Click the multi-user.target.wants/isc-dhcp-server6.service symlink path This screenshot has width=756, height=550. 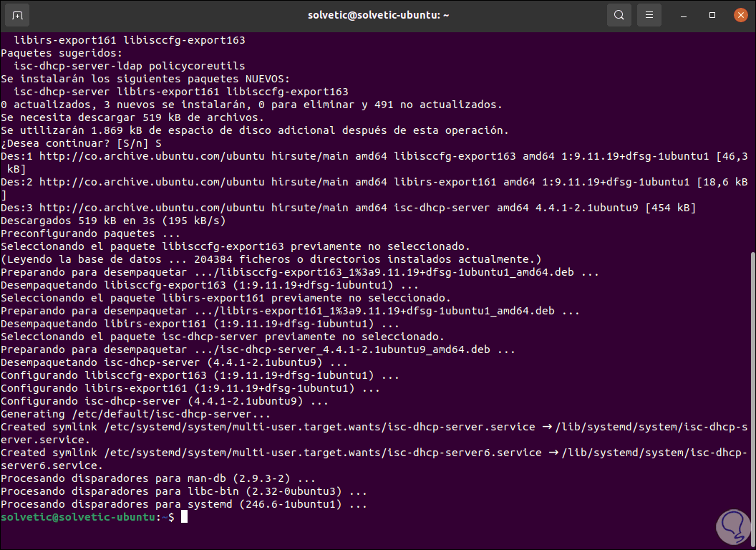click(323, 453)
